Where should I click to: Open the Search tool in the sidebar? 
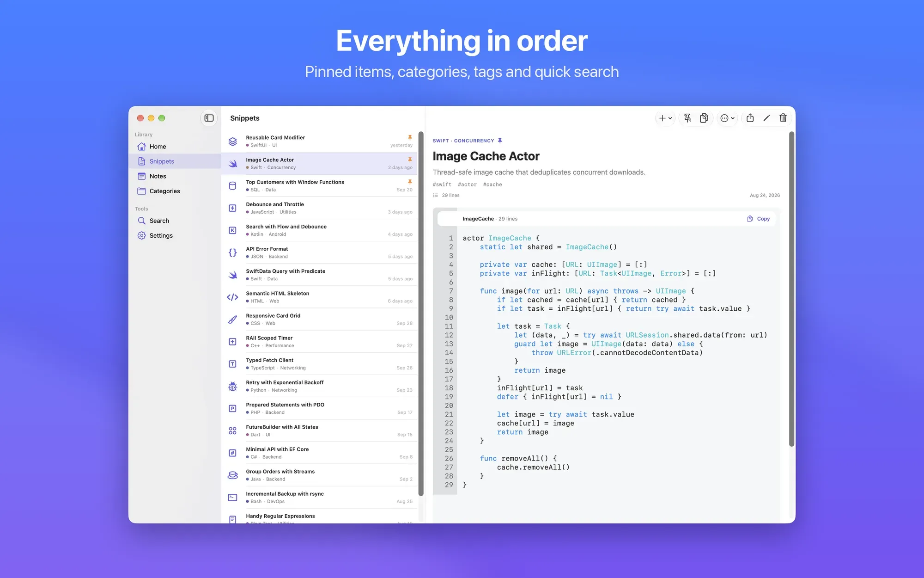click(x=175, y=221)
